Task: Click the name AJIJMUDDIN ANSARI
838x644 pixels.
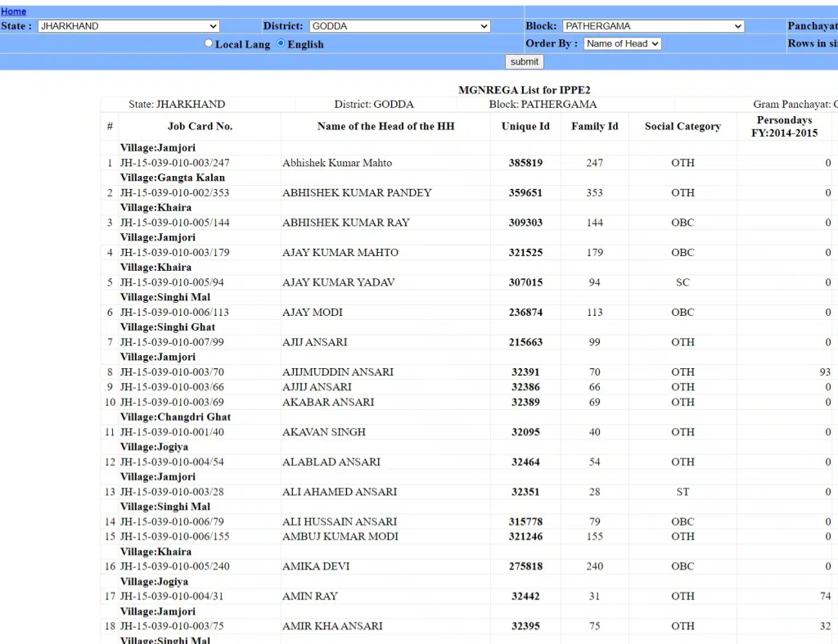Action: [338, 372]
